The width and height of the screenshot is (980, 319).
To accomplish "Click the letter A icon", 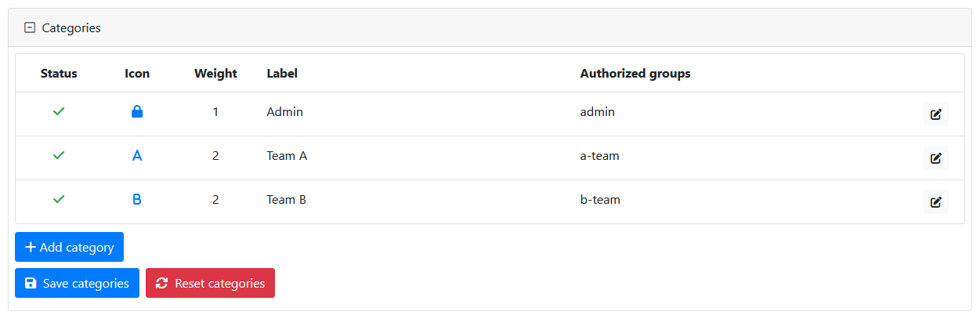I will 137,156.
